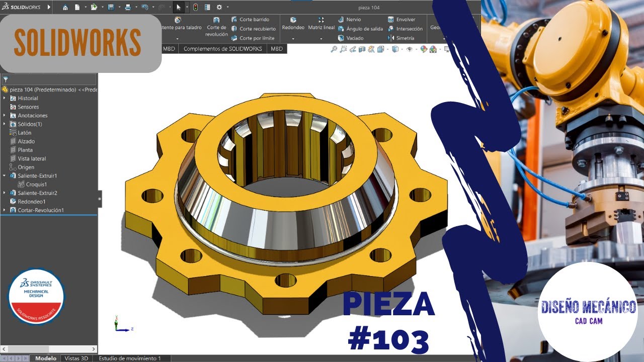Create a new document with the New icon
Image resolution: width=644 pixels, height=362 pixels.
pyautogui.click(x=77, y=7)
